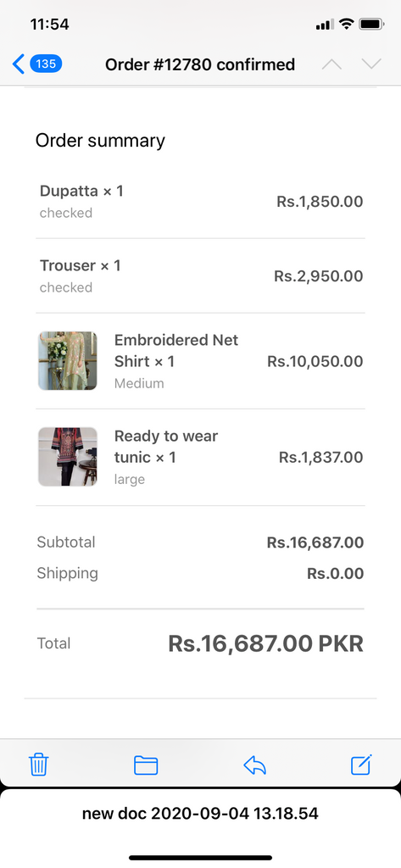Tap the battery indicator icon
This screenshot has width=401, height=868.
371,24
